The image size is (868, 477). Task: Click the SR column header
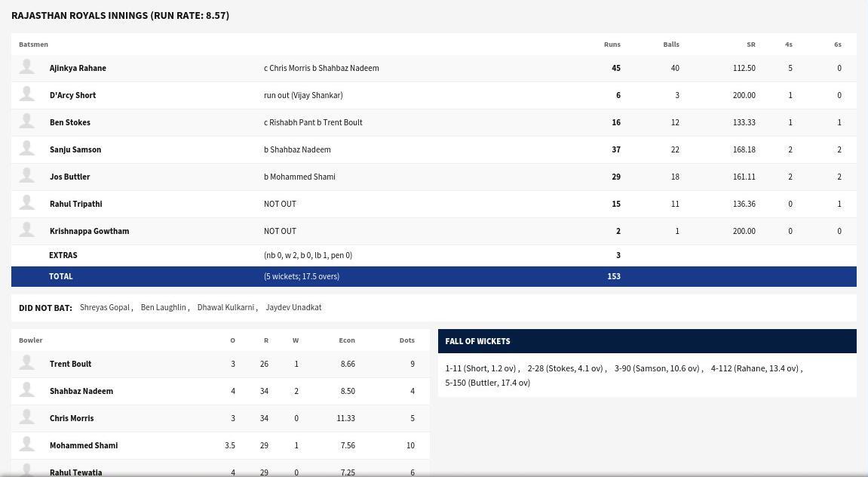(x=750, y=45)
